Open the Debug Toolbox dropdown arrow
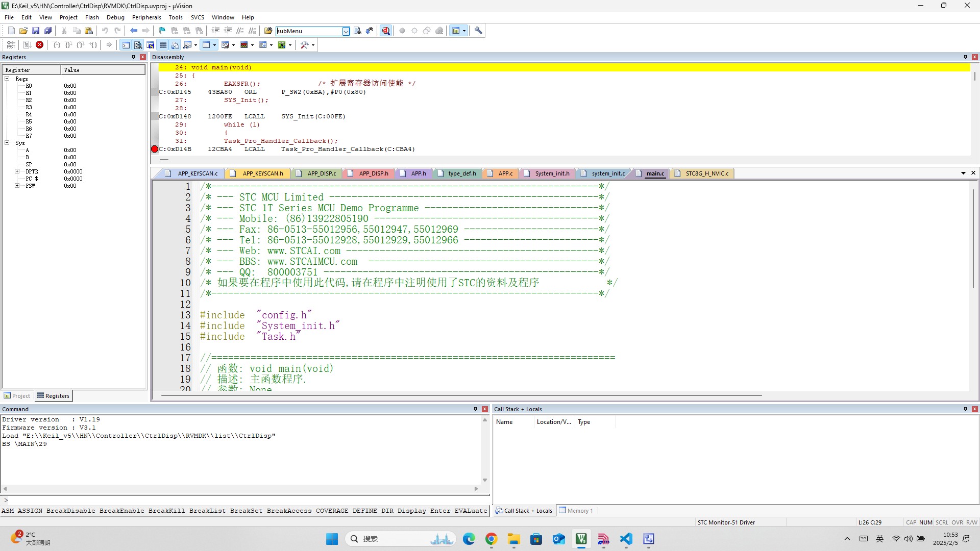Viewport: 980px width, 551px height. pos(313,45)
